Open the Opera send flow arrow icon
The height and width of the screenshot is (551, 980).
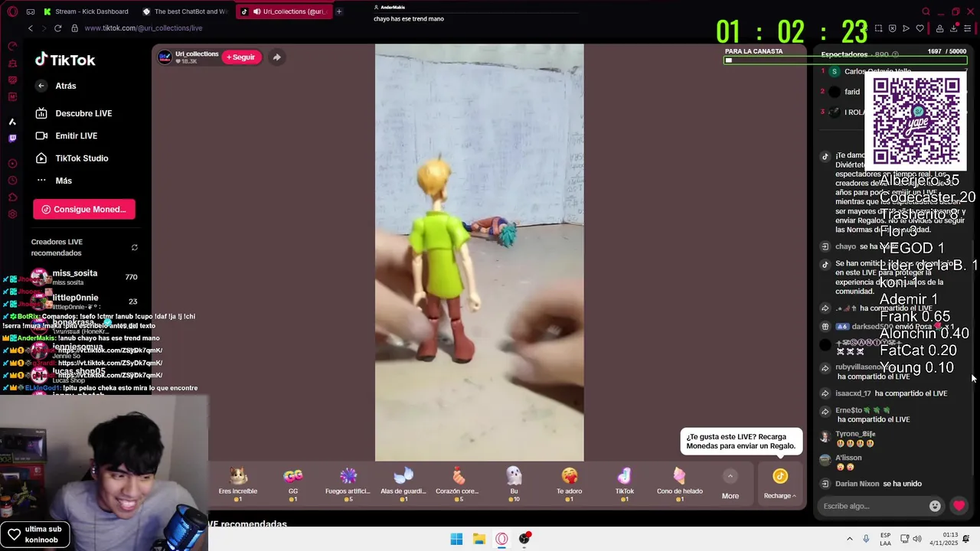[x=906, y=28]
